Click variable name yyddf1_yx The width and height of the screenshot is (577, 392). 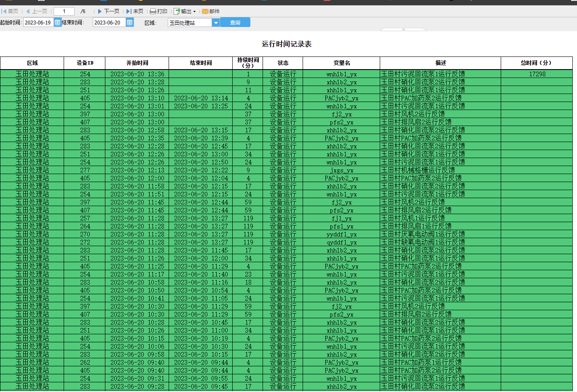(341, 234)
